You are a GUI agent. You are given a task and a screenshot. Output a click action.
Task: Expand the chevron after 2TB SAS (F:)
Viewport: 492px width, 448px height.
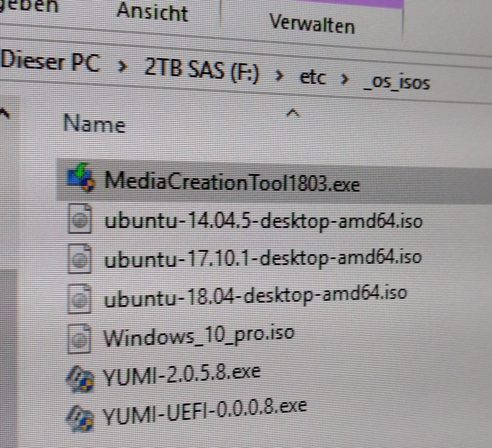278,76
